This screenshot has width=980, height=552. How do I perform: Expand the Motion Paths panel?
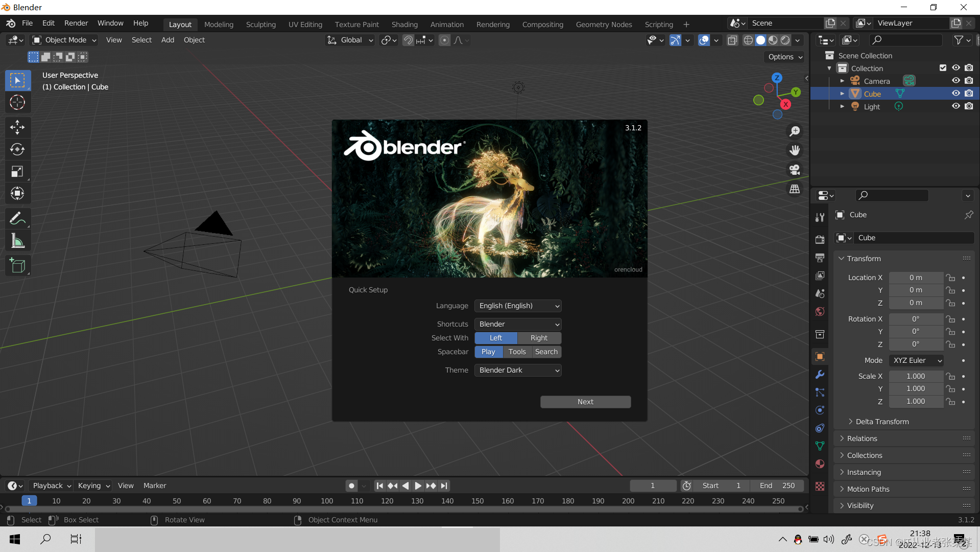click(x=905, y=489)
